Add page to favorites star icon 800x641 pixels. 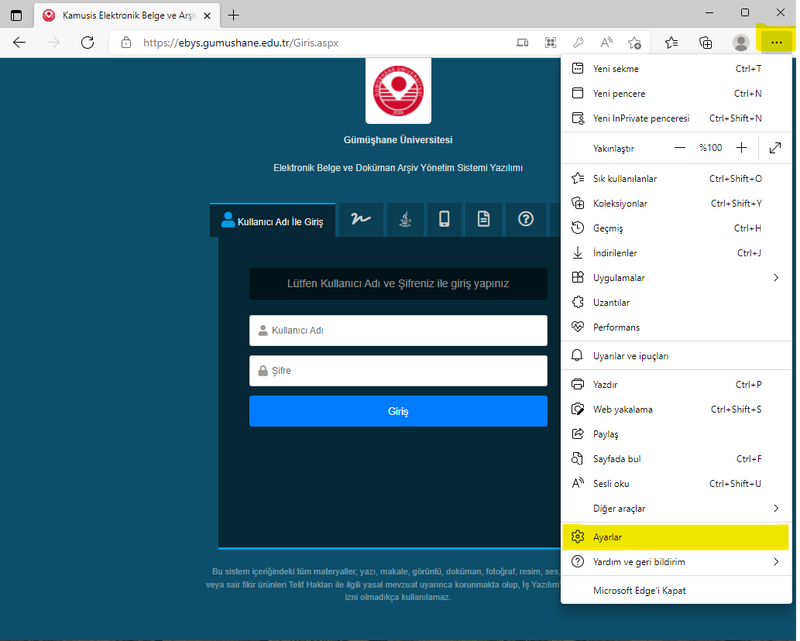click(634, 43)
